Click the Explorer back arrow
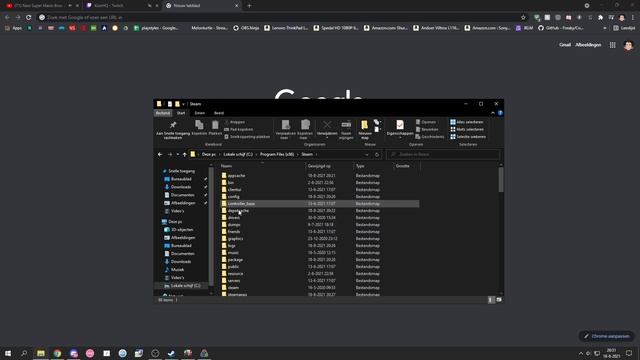 [x=160, y=154]
